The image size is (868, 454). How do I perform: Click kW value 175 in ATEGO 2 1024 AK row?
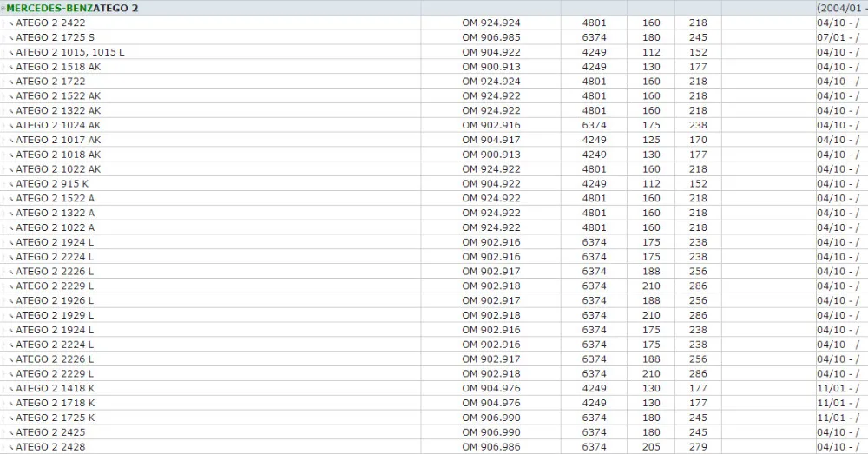(x=651, y=125)
